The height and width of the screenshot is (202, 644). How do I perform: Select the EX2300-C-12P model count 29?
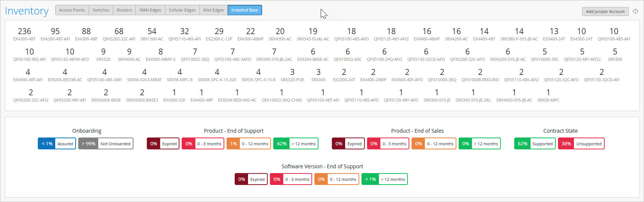coord(219,34)
